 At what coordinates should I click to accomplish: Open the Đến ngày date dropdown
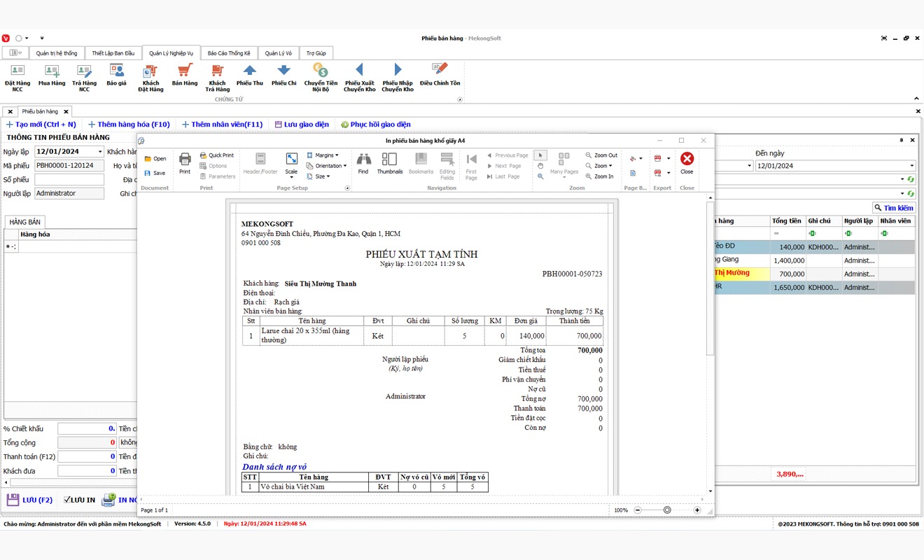pos(911,166)
